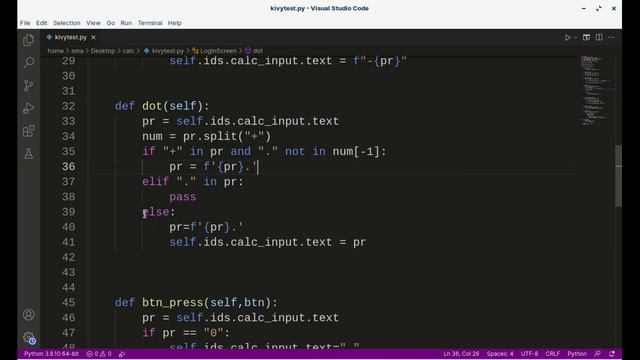
Task: Open the Edit menu
Action: click(x=42, y=23)
